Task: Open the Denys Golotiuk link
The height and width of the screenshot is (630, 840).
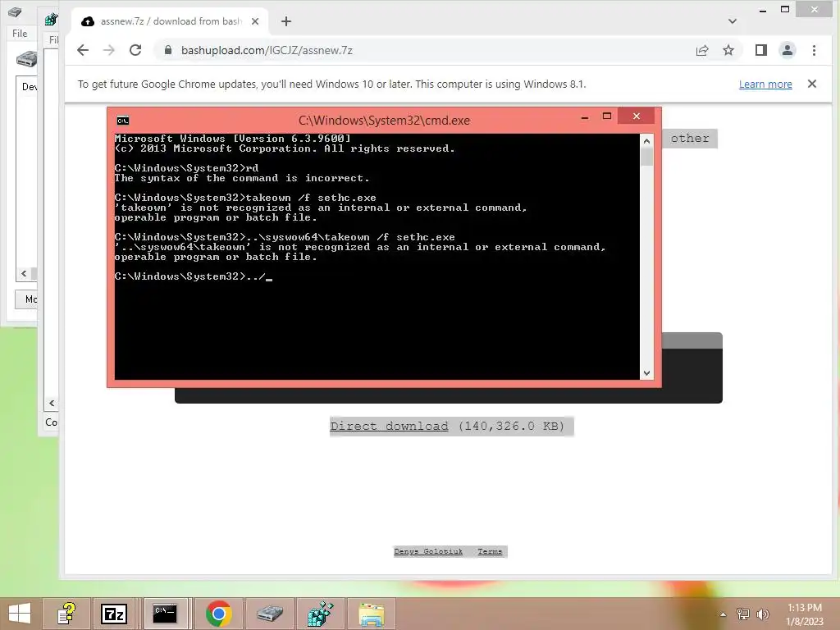Action: click(x=428, y=551)
